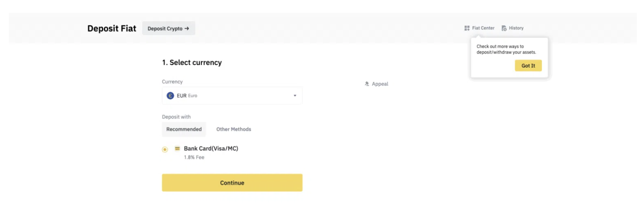Click the Deposit Fiat page heading
This screenshot has height=217, width=644.
coord(112,29)
